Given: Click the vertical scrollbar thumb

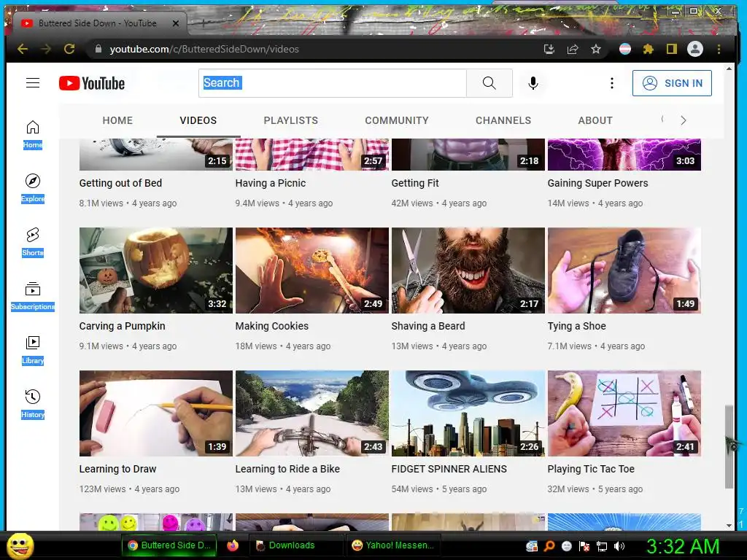Looking at the screenshot, I should [x=729, y=447].
